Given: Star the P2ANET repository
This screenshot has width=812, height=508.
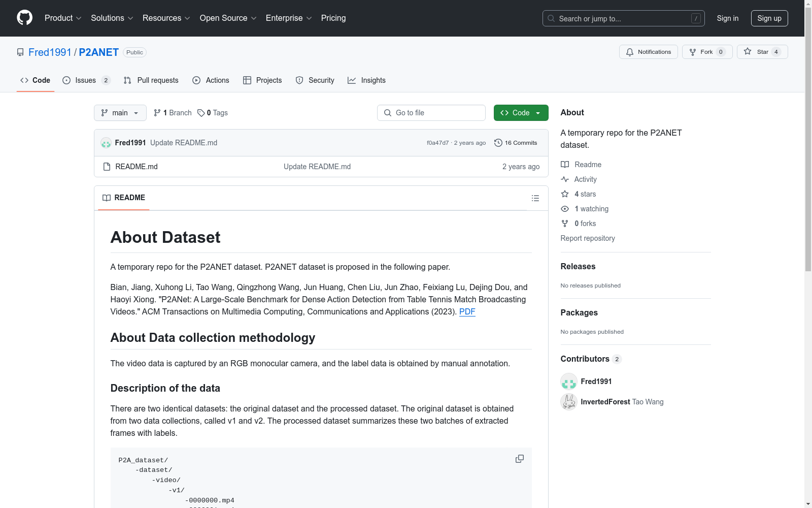Looking at the screenshot, I should [762, 52].
